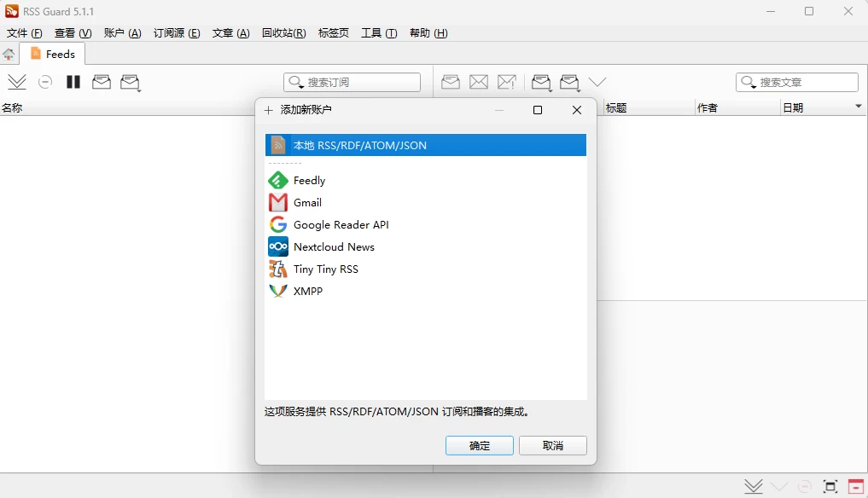
Task: Select Tiny Tiny RSS service
Action: [x=425, y=269]
